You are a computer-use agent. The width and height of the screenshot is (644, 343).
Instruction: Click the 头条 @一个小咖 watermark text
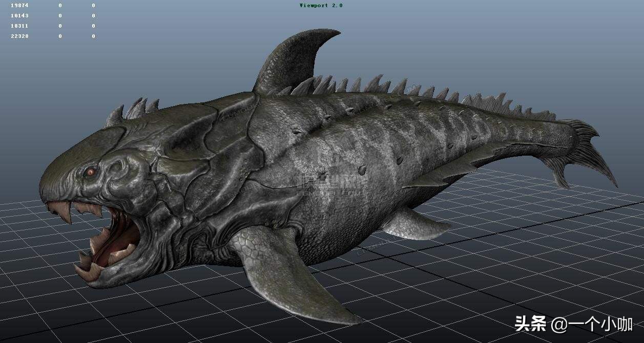573,324
